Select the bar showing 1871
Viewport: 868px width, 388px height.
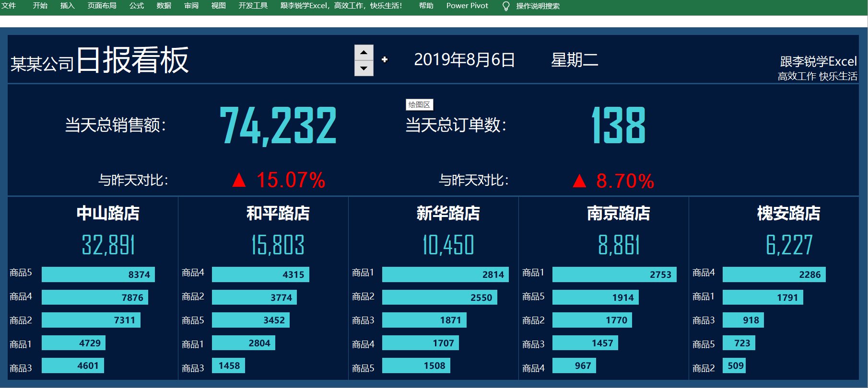pyautogui.click(x=424, y=320)
